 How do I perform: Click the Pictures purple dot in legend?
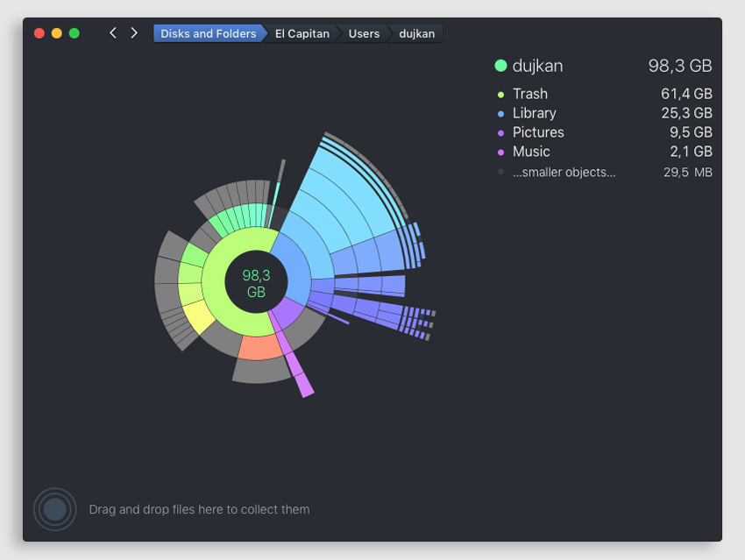point(501,133)
